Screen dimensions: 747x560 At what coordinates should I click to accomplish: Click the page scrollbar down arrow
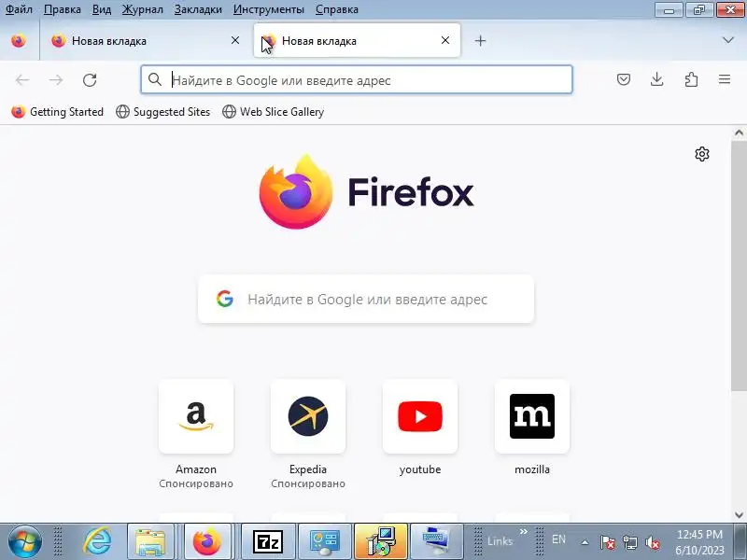[x=739, y=515]
